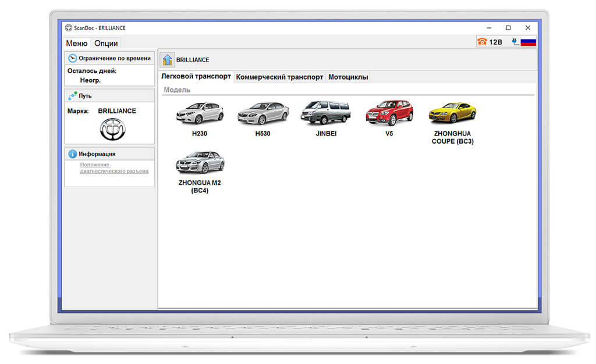The width and height of the screenshot is (596, 364).
Task: Close the ScanDoc window
Action: point(527,28)
